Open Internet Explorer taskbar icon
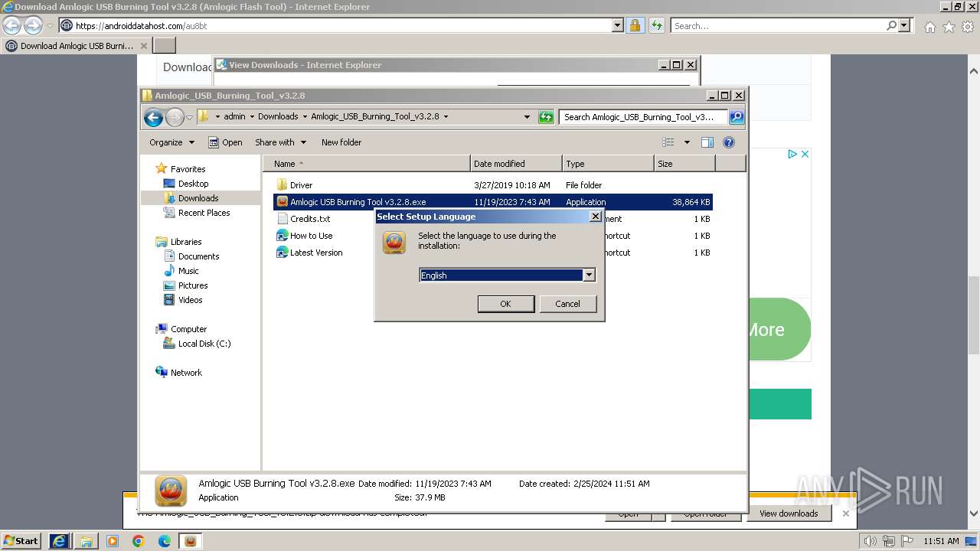Viewport: 980px width, 551px height. [60, 541]
